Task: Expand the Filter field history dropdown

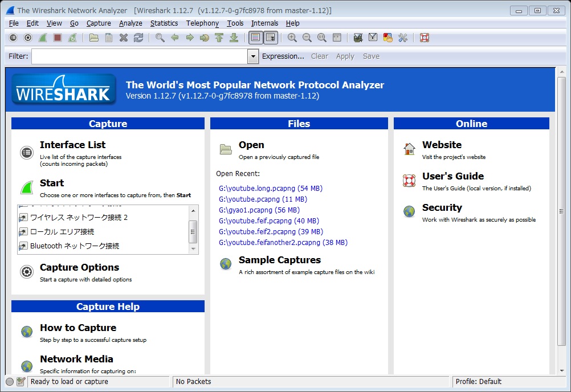Action: point(253,56)
